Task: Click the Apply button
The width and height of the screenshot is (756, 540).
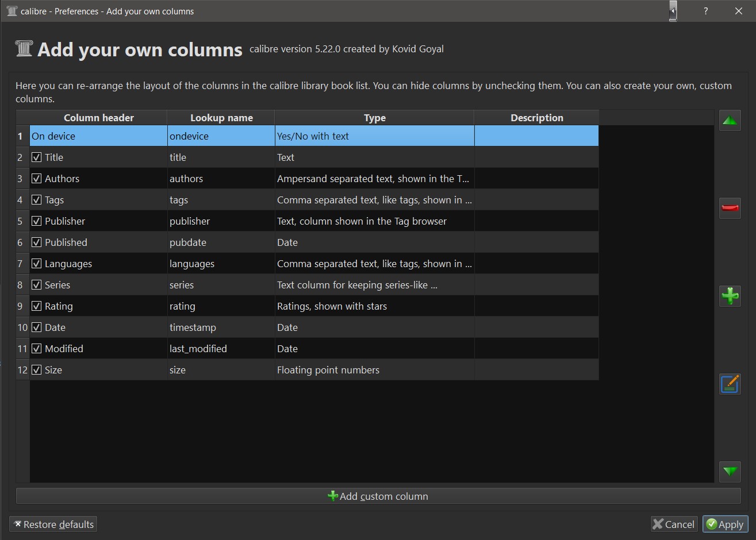Action: 725,524
